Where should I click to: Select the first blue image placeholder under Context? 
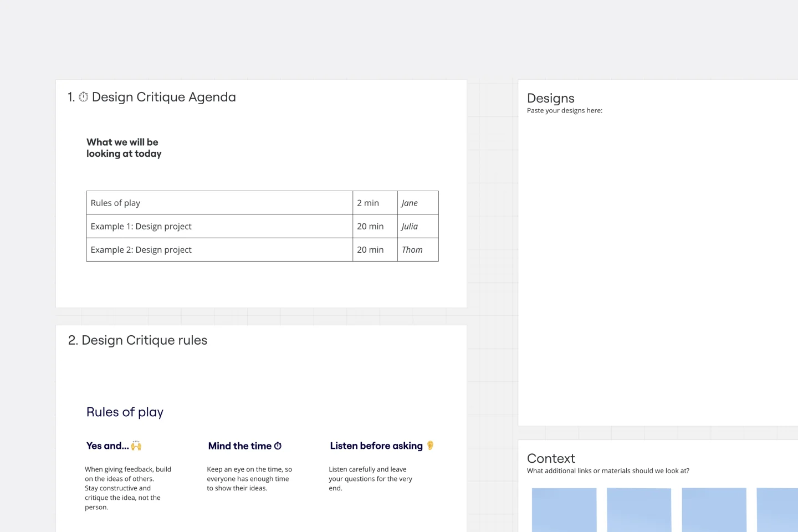[x=564, y=509]
